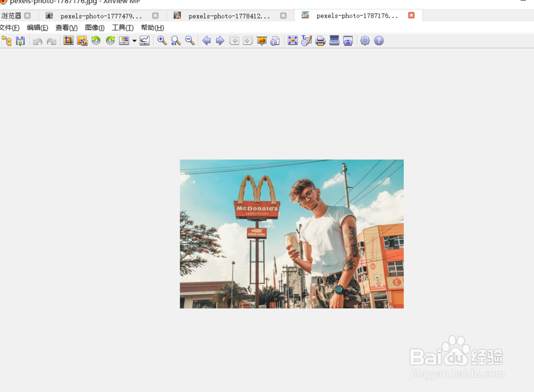Open the 图像(I) menu
Screen dimensions: 534x392
click(95, 28)
